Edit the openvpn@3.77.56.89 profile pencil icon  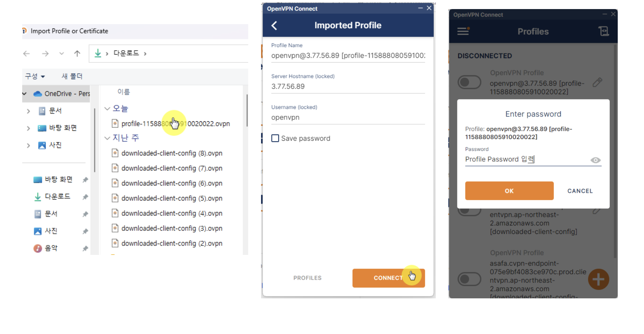tap(597, 83)
